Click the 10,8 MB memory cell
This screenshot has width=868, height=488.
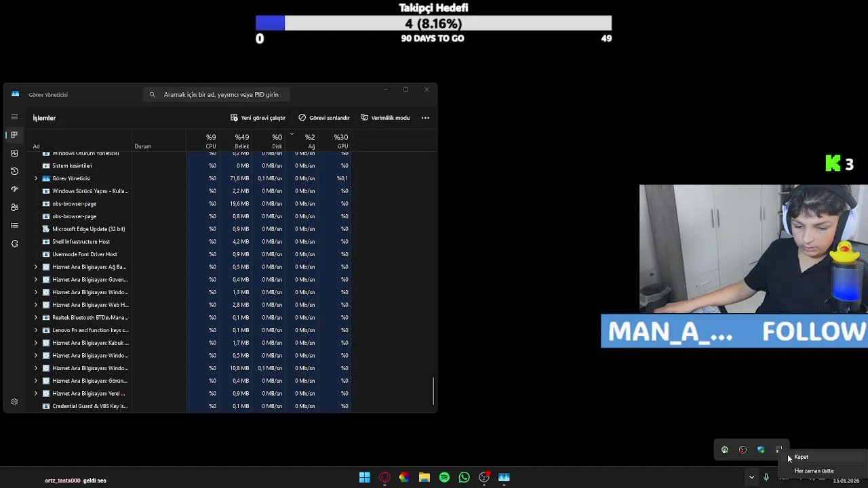click(239, 368)
